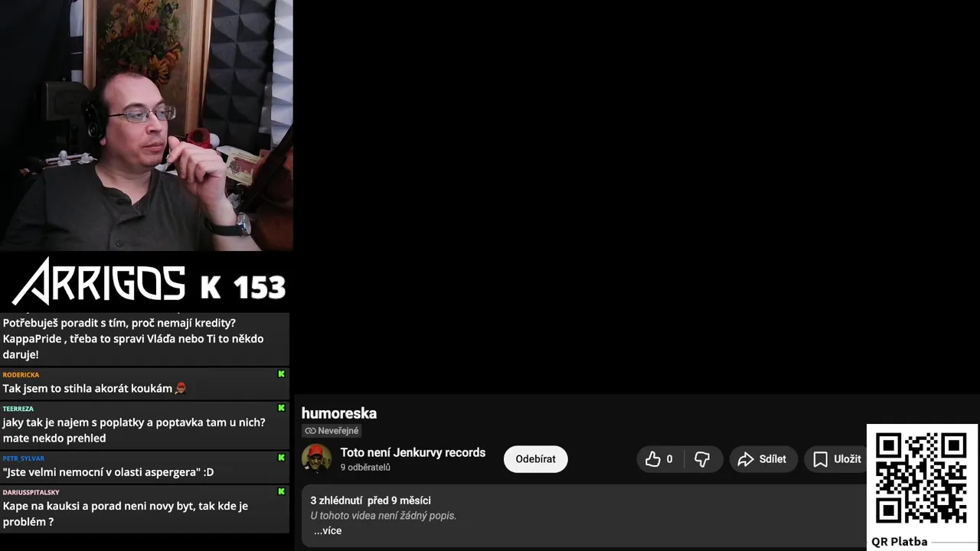The image size is (980, 551).
Task: Click the black video player area
Action: point(637,197)
